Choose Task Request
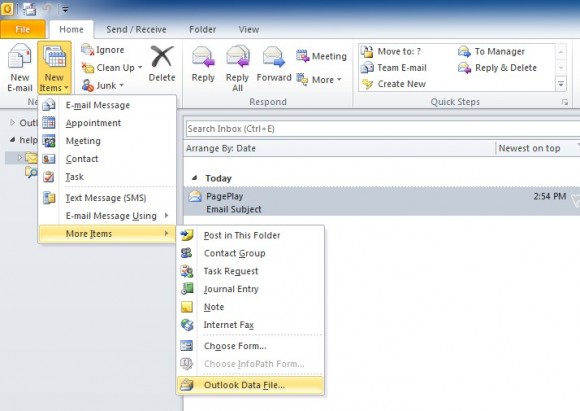The height and width of the screenshot is (411, 580). pyautogui.click(x=250, y=271)
